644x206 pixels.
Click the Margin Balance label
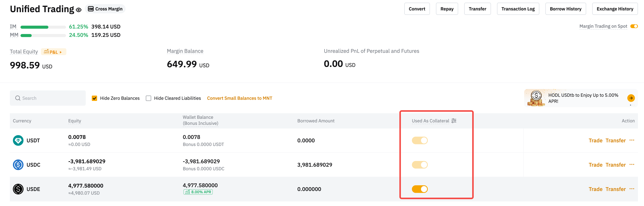[x=185, y=51]
